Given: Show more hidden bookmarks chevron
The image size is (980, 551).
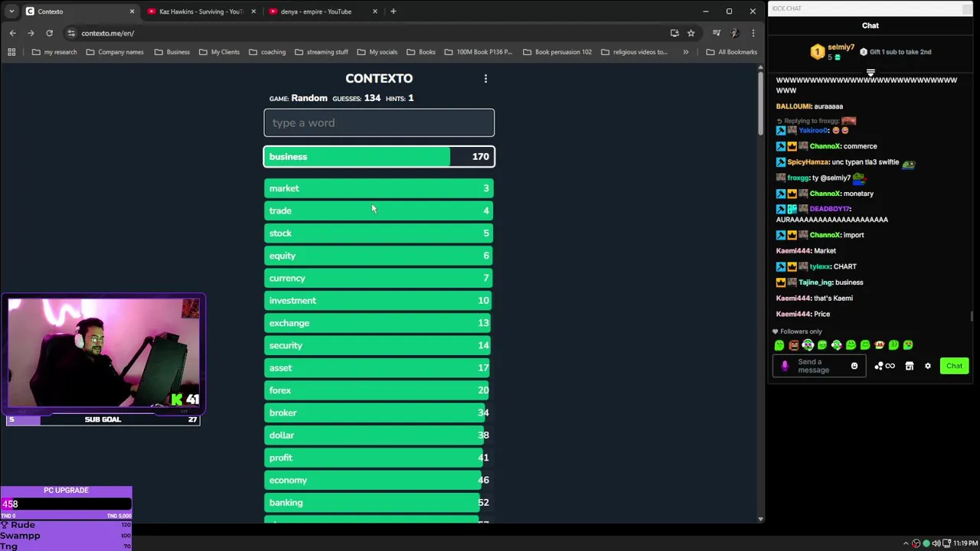Looking at the screenshot, I should [x=685, y=52].
